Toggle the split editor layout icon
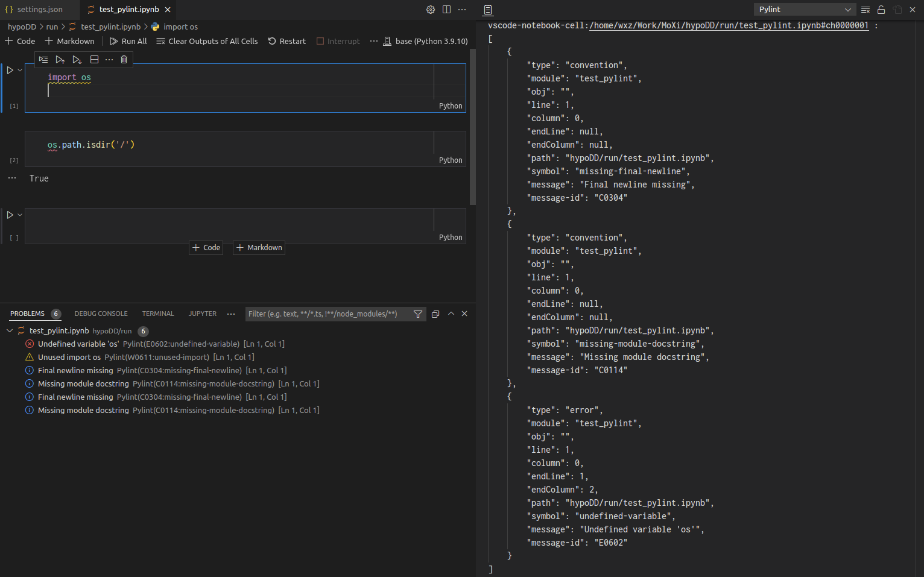The height and width of the screenshot is (577, 924). [x=446, y=10]
